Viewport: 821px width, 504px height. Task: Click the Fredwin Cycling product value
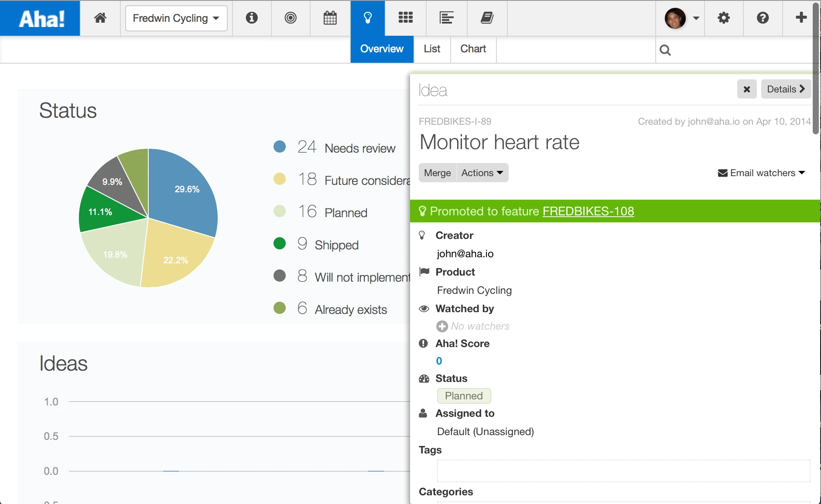pyautogui.click(x=474, y=290)
